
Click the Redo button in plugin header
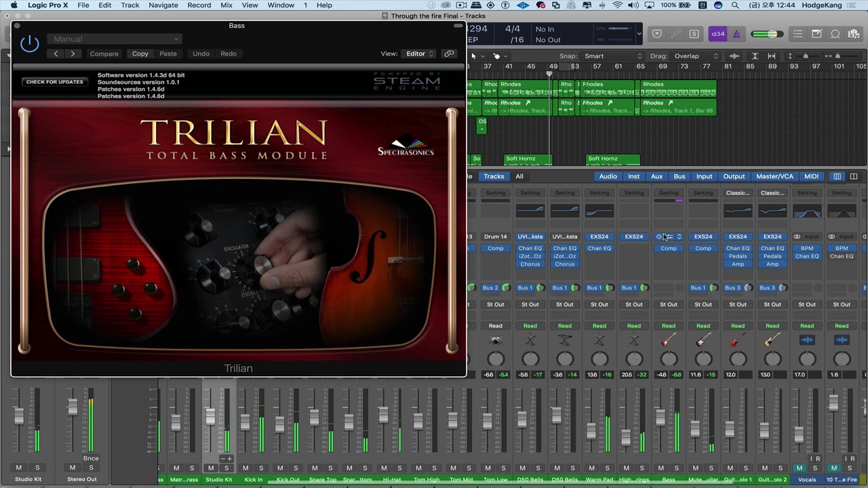click(x=229, y=54)
